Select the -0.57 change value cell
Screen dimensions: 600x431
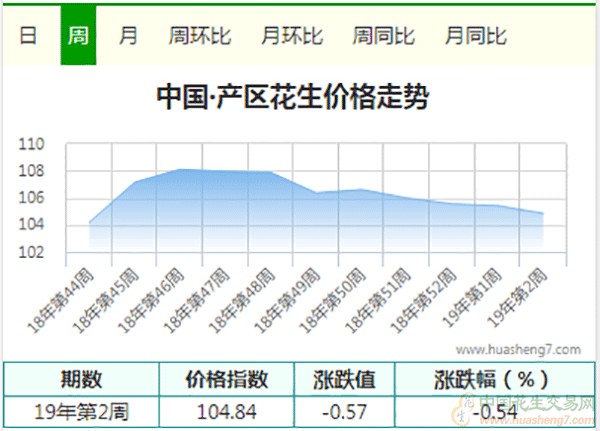(x=346, y=411)
